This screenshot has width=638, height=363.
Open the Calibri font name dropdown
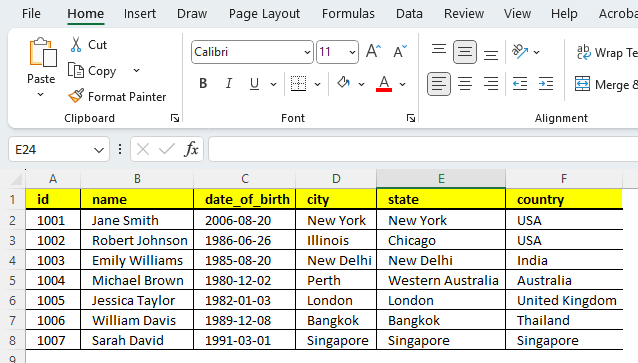point(307,52)
